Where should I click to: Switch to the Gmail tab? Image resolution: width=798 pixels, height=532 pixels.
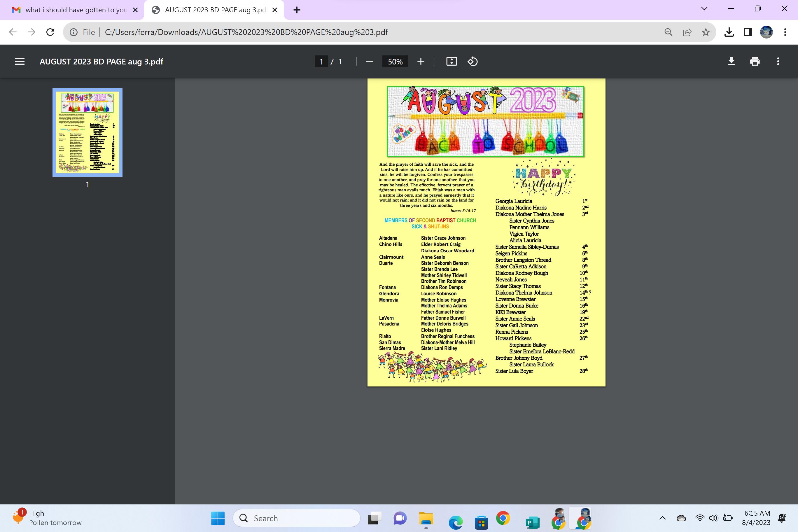pyautogui.click(x=71, y=10)
